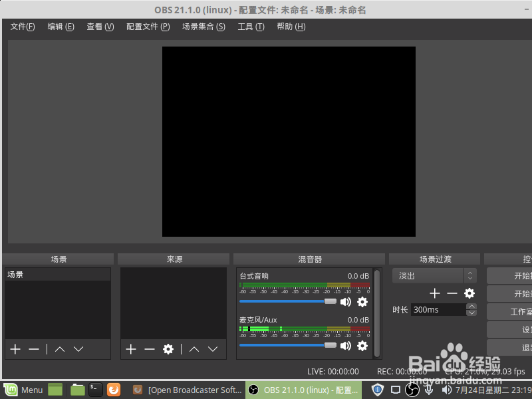Remove source with the minus icon
This screenshot has width=532, height=399.
tap(149, 348)
